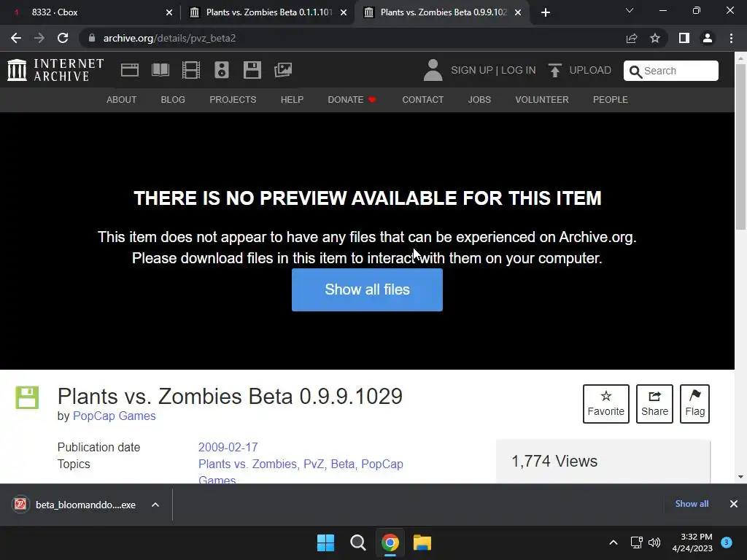Open the Internet Archive home logo
747x560 pixels.
(x=55, y=70)
